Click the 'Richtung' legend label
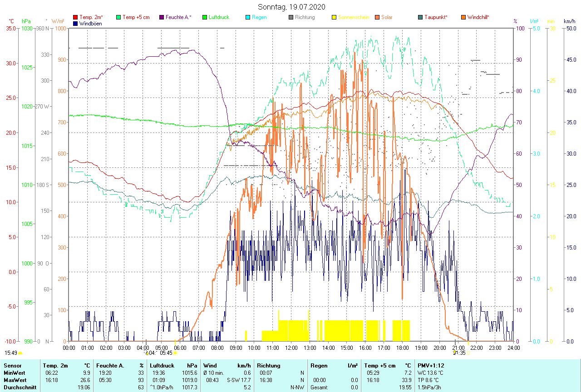The height and width of the screenshot is (392, 581). coord(305,17)
